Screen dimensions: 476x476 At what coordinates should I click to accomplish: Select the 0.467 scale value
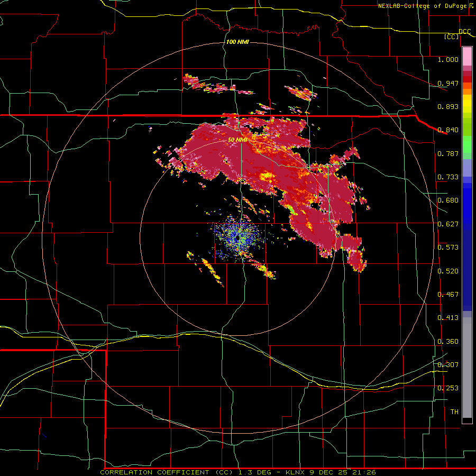tap(448, 295)
